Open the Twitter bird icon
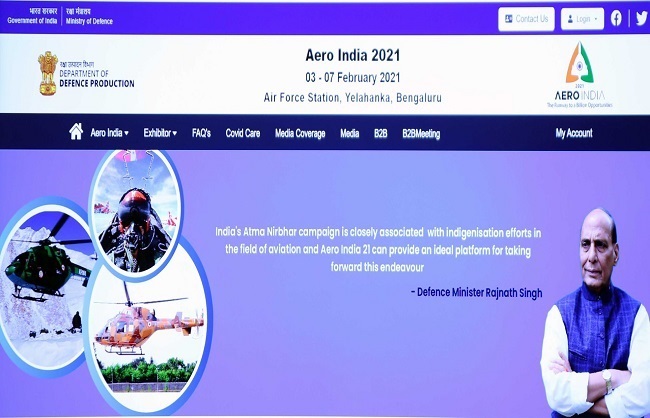This screenshot has width=650, height=418. [641, 19]
